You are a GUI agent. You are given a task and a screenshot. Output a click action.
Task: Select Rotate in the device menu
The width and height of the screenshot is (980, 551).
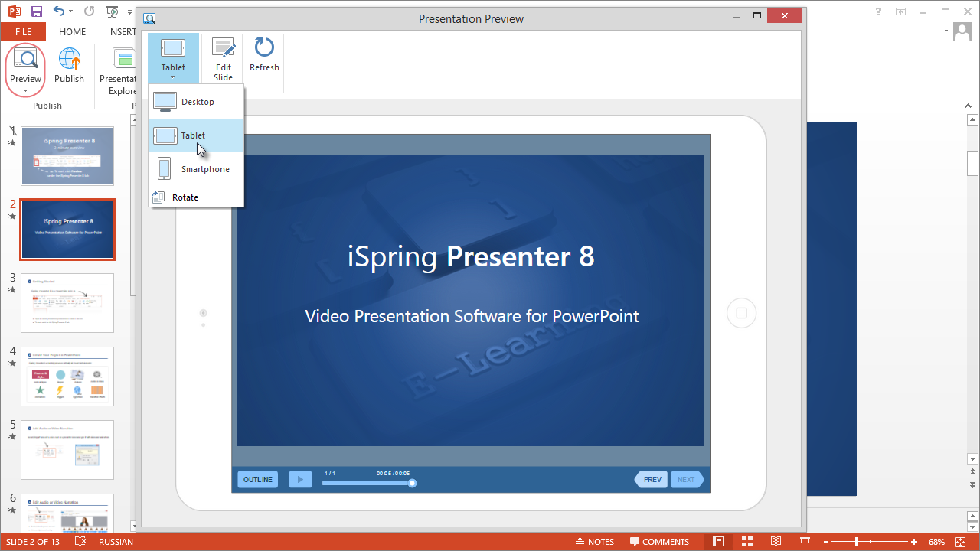point(197,197)
